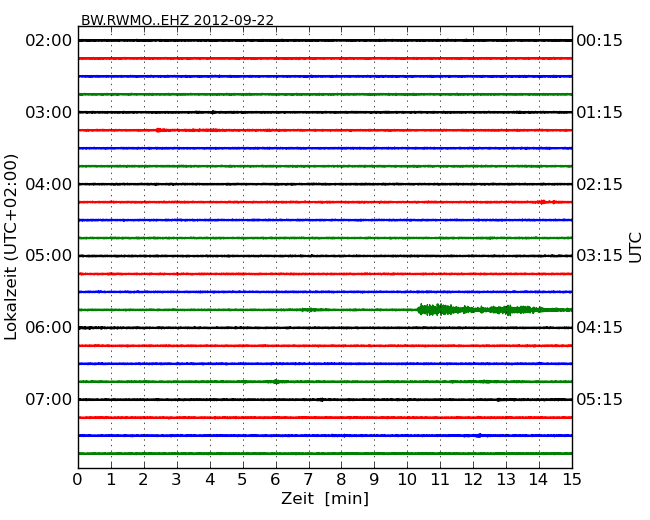Image resolution: width=650 pixels, height=520 pixels.
Task: Click the black trace at 06:00
Action: [325, 328]
